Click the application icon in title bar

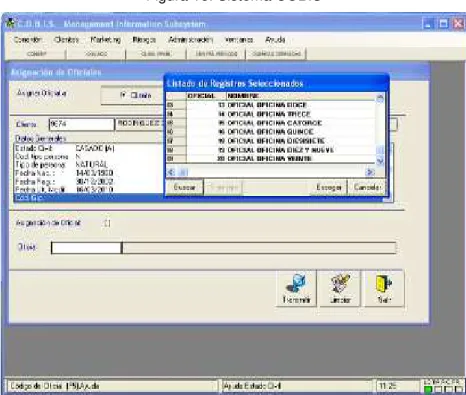[11, 23]
